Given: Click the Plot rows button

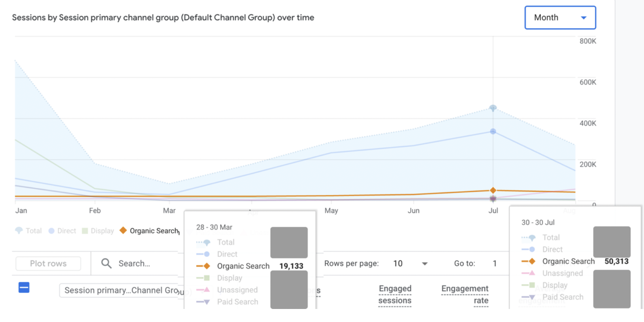Looking at the screenshot, I should (x=48, y=264).
